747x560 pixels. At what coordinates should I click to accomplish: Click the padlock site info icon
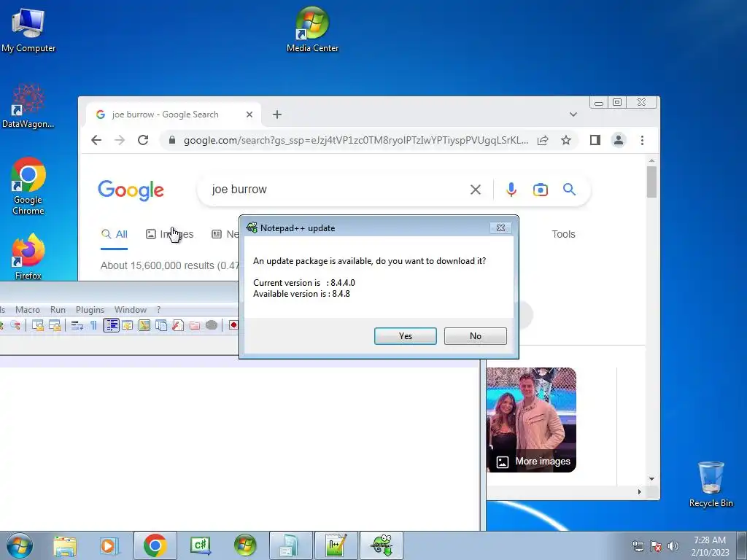[x=172, y=140]
